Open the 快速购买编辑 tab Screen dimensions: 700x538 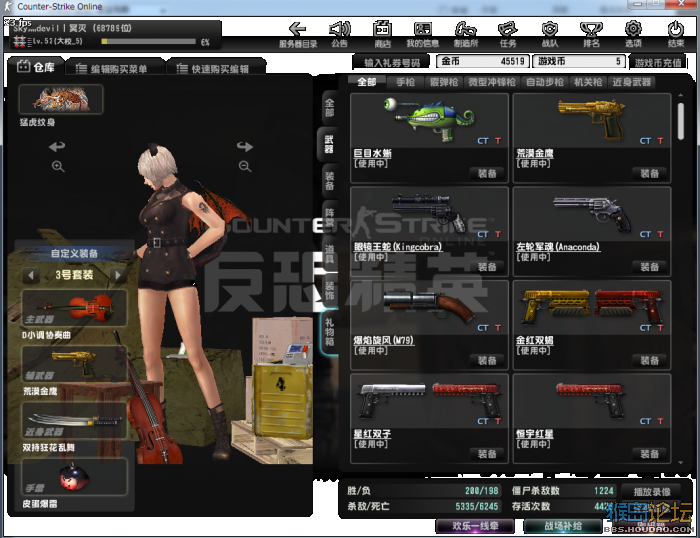(216, 68)
